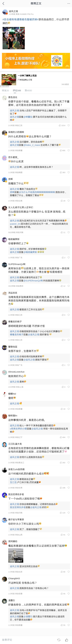Like 咖啡猫lin's comment with 404 likes

[63, 437]
